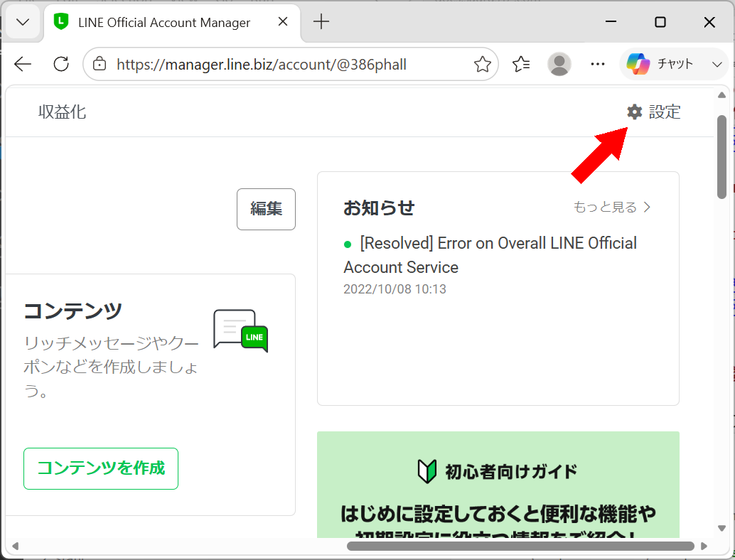Click the コンテンツ heading
This screenshot has width=735, height=560.
(73, 311)
